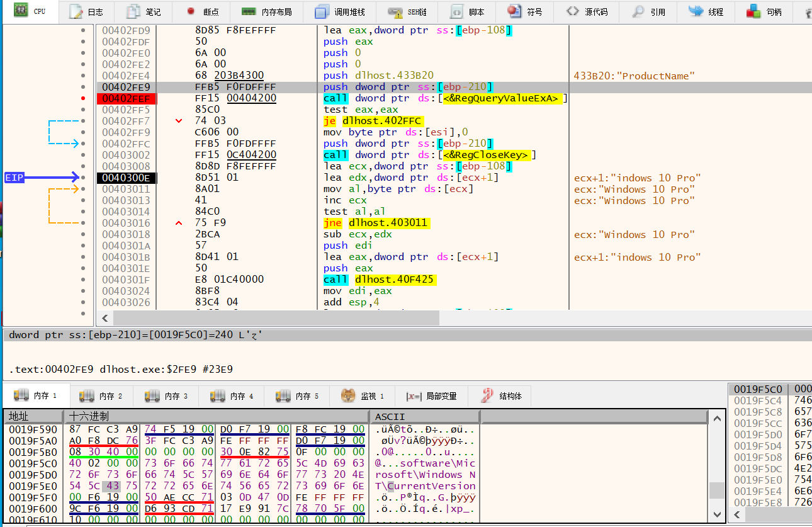Click the EIP marker label

14,178
